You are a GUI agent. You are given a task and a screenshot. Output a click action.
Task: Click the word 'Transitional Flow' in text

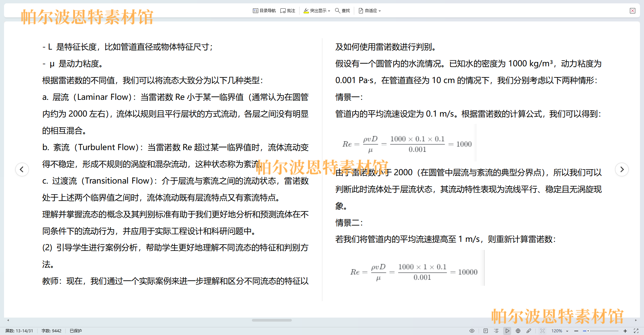coord(117,181)
